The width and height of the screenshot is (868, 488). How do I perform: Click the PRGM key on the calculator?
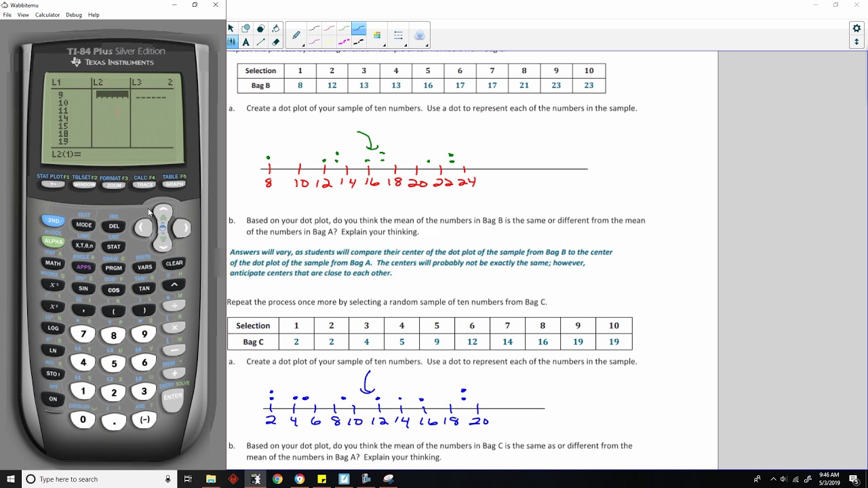point(114,268)
